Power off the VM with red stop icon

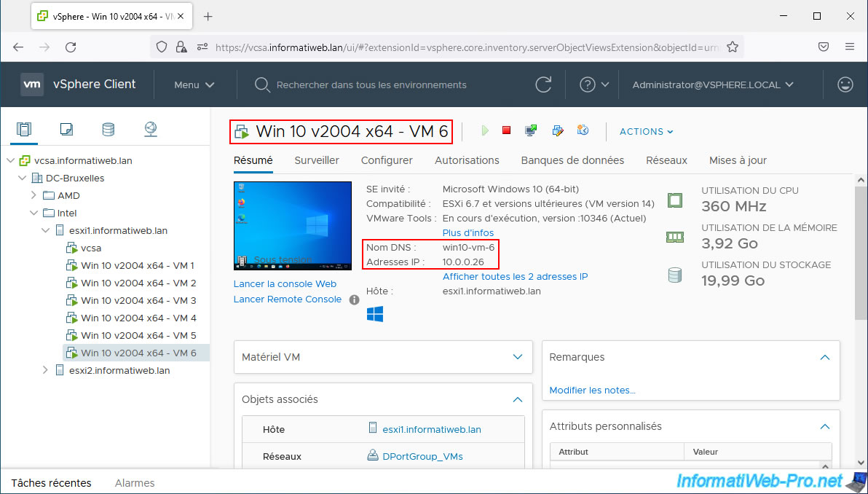coord(506,130)
